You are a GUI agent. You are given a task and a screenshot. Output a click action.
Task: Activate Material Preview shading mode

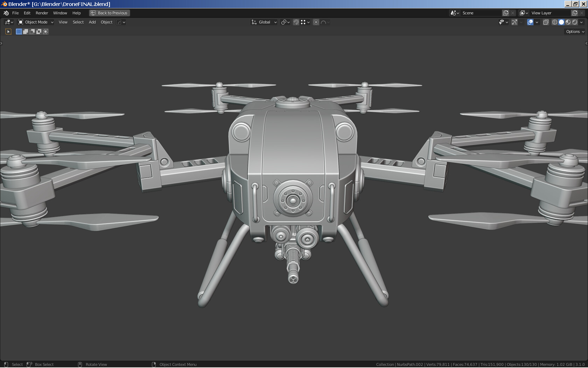coord(568,22)
